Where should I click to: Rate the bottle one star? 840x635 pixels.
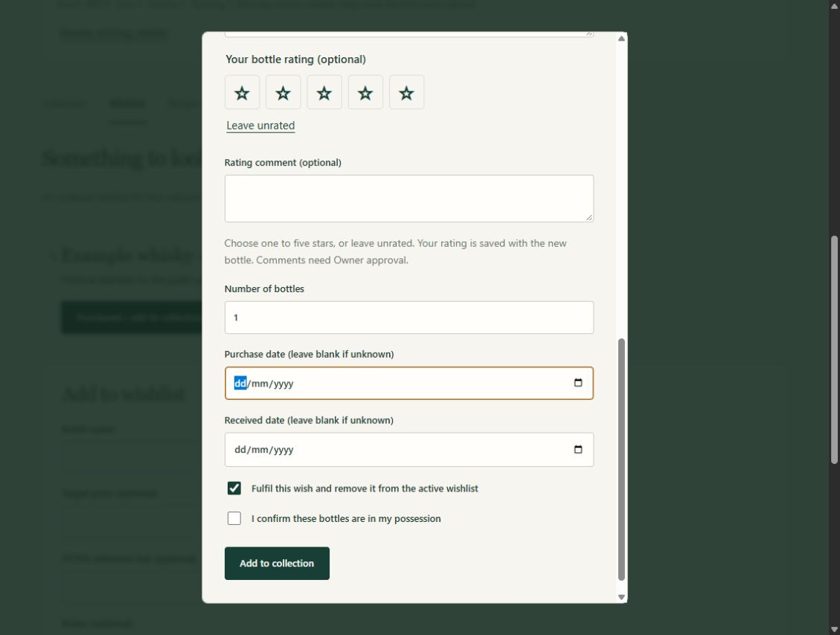pos(242,93)
